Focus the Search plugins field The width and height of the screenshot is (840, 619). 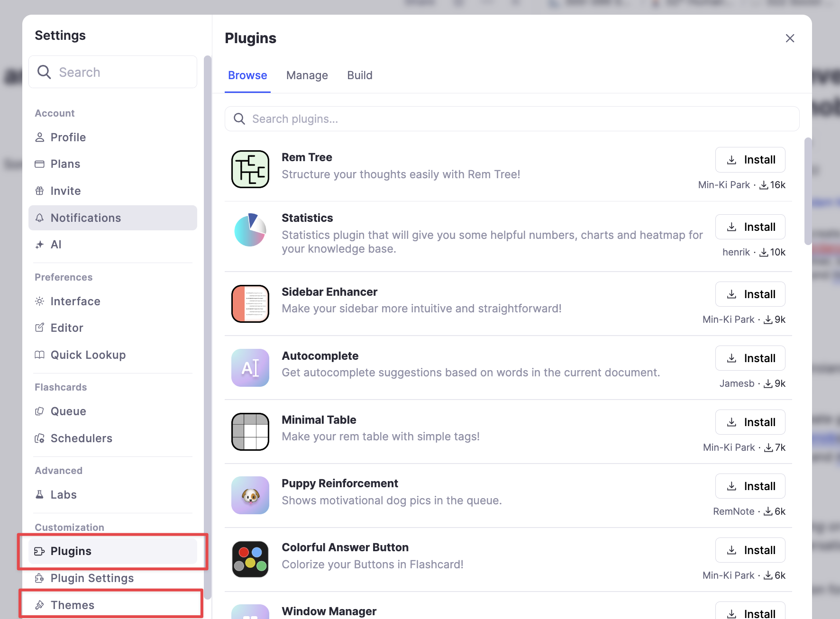point(512,119)
